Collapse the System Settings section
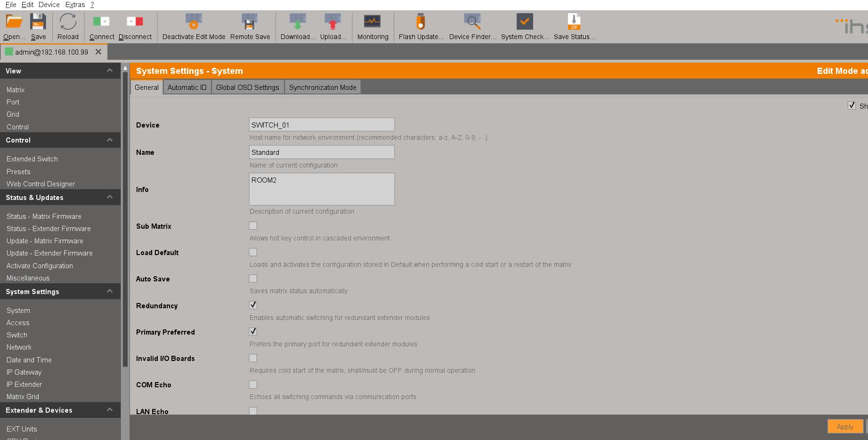Viewport: 868px width, 440px height. (x=110, y=291)
